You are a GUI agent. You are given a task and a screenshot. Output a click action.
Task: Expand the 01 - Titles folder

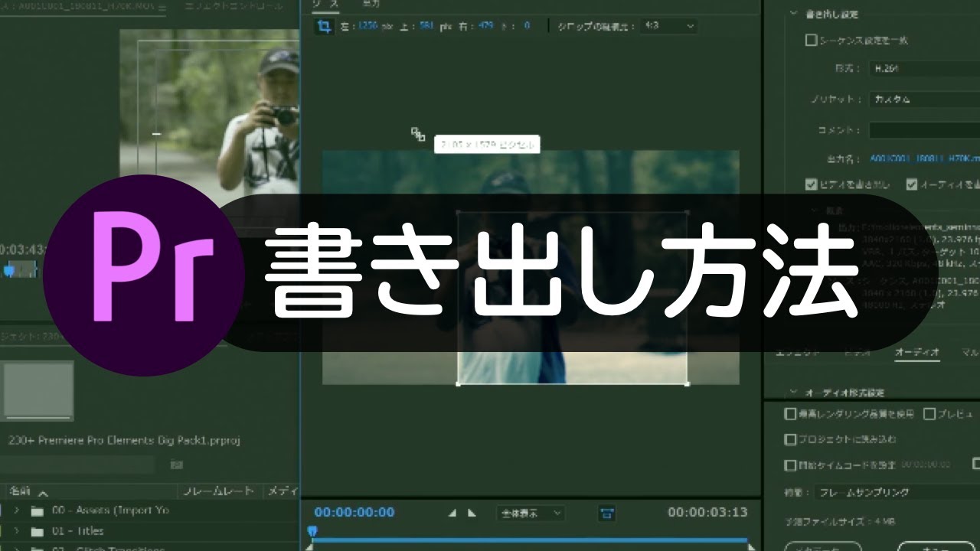(x=16, y=531)
